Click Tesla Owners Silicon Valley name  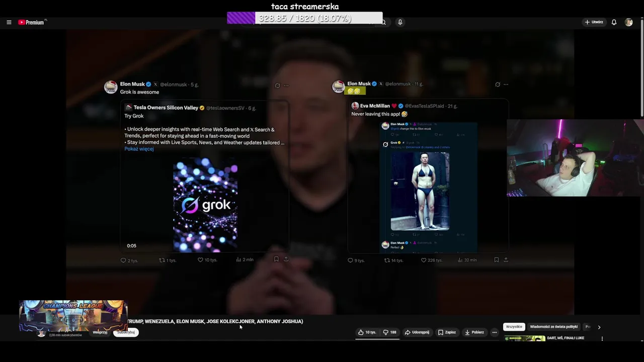[166, 108]
